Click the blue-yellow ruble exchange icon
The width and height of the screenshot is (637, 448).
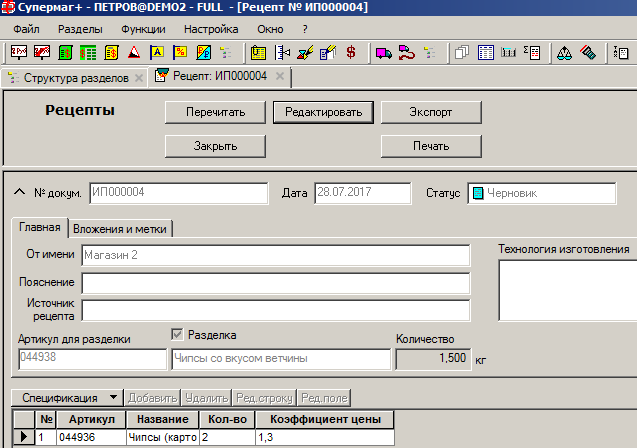point(203,52)
